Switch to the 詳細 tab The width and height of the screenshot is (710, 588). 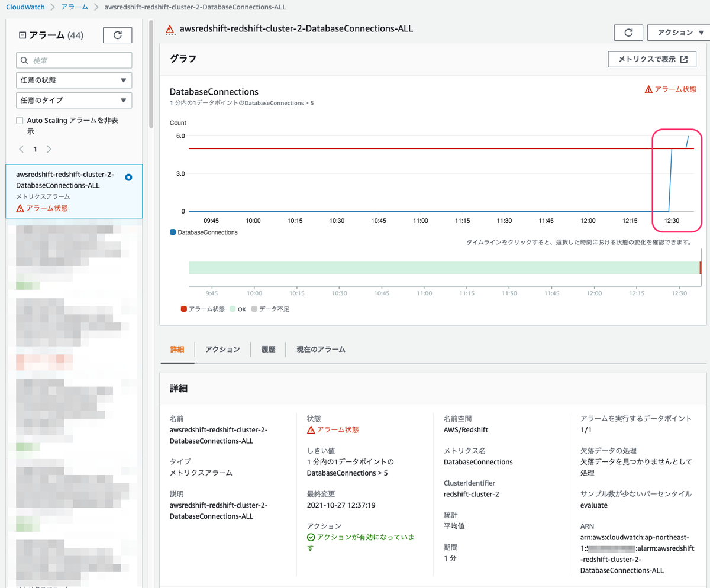coord(177,350)
